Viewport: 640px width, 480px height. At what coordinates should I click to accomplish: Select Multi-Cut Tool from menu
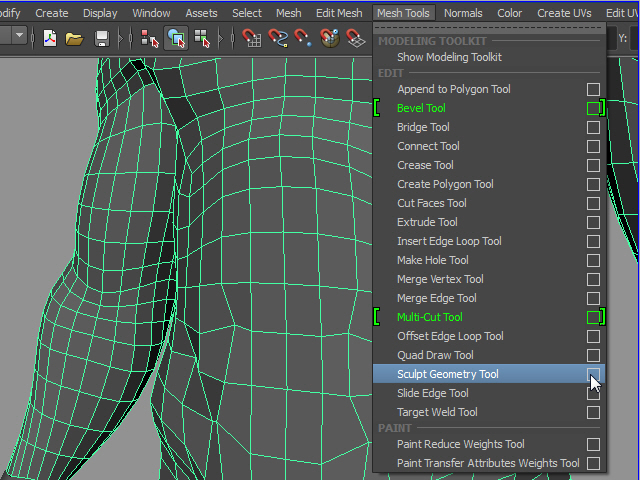click(430, 317)
